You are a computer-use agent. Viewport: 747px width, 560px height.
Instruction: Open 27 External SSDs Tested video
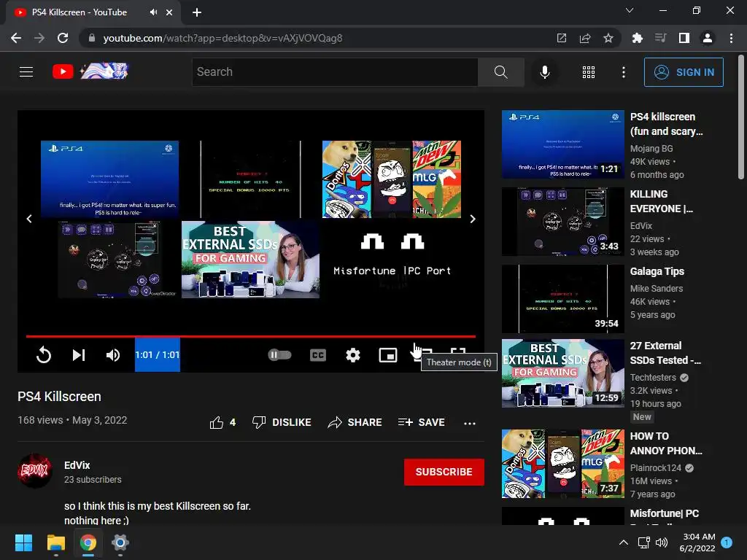click(665, 353)
